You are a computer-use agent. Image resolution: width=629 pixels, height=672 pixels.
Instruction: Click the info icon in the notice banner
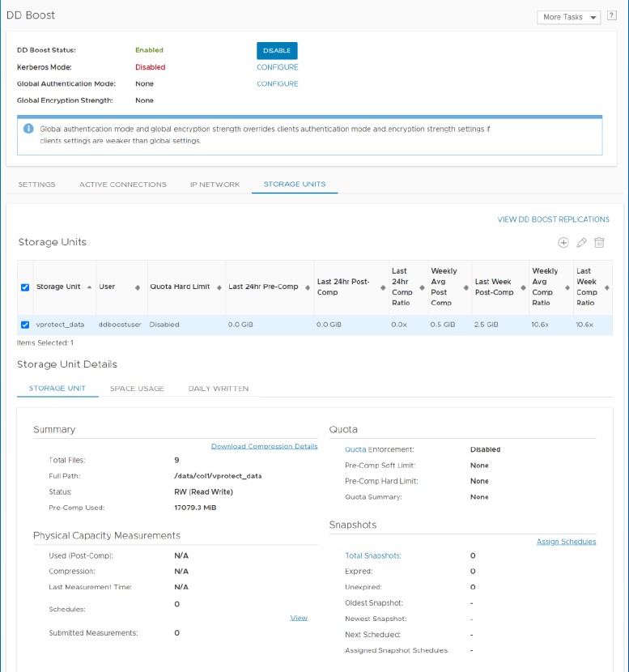28,129
